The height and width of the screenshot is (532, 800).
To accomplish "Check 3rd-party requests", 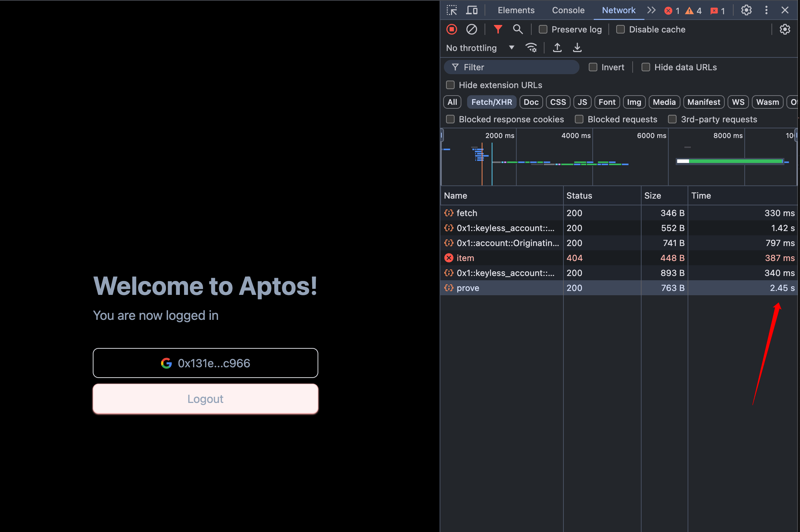I will (x=672, y=119).
